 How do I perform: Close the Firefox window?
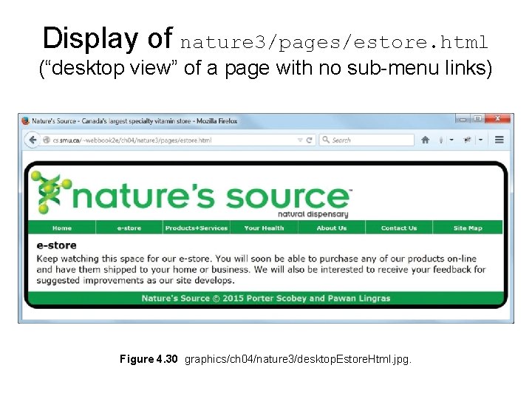click(x=497, y=118)
